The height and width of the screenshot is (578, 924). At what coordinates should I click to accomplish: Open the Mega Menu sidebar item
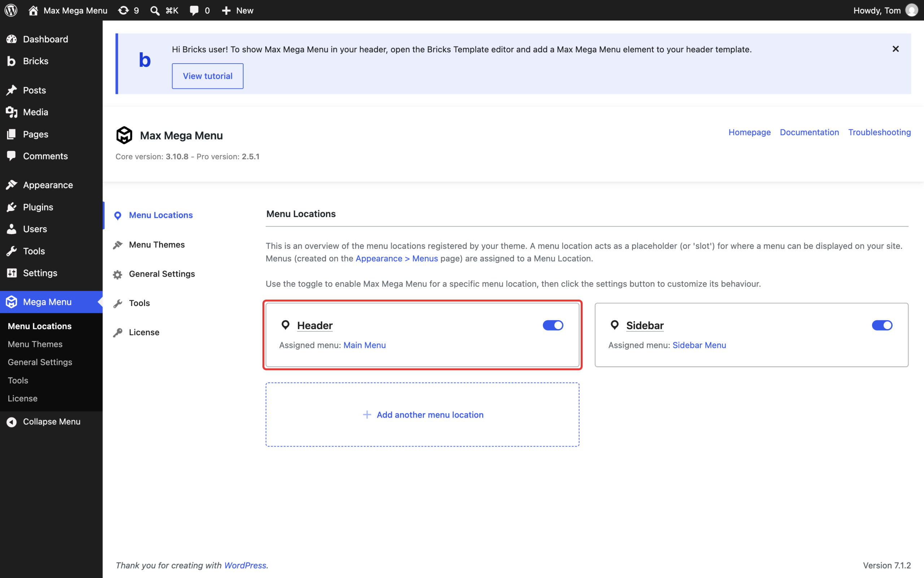tap(51, 302)
